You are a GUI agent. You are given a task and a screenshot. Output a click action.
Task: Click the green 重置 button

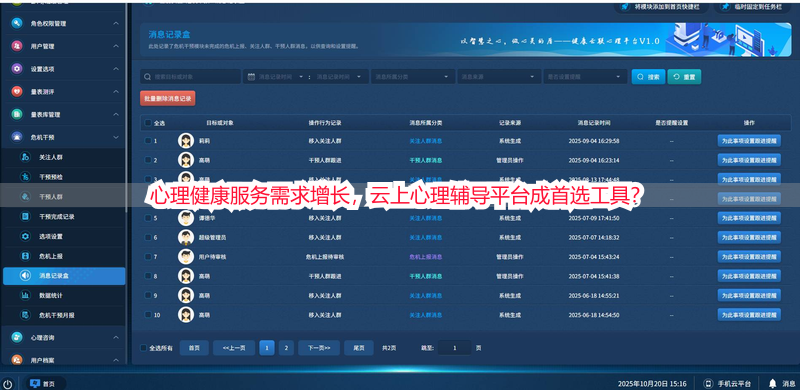(684, 77)
